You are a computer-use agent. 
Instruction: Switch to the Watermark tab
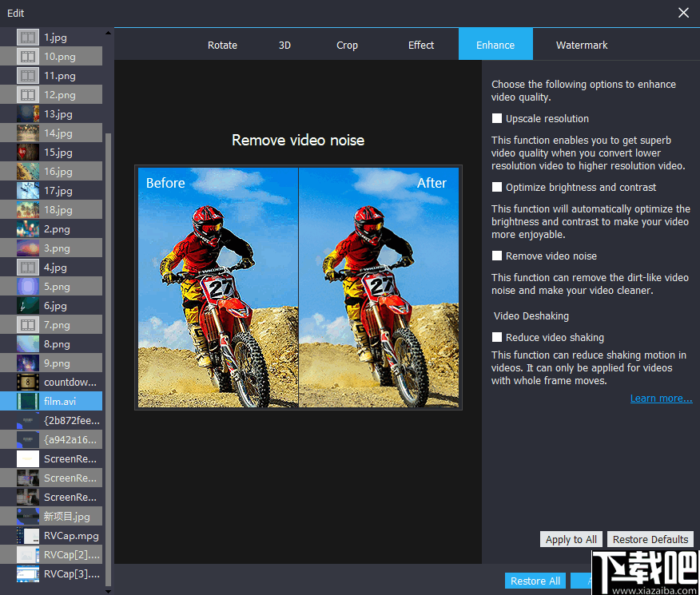[x=581, y=45]
